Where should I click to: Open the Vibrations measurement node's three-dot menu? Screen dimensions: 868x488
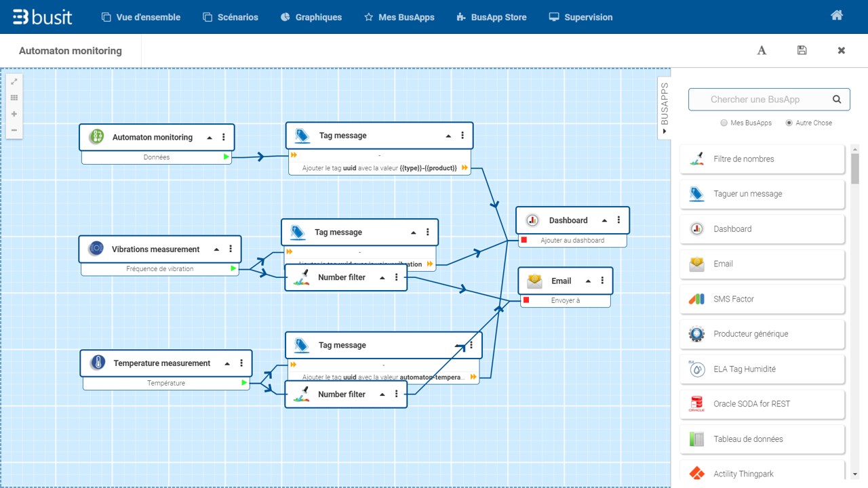(231, 249)
